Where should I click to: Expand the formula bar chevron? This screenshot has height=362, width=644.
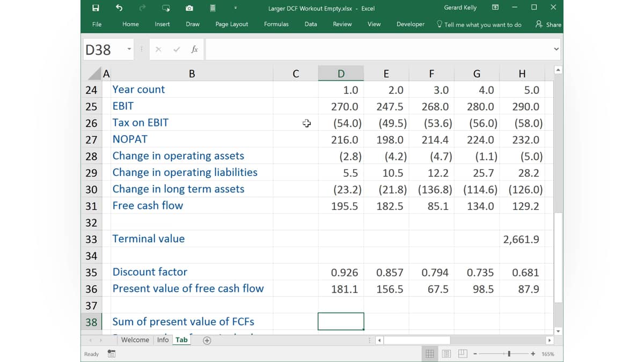point(556,49)
